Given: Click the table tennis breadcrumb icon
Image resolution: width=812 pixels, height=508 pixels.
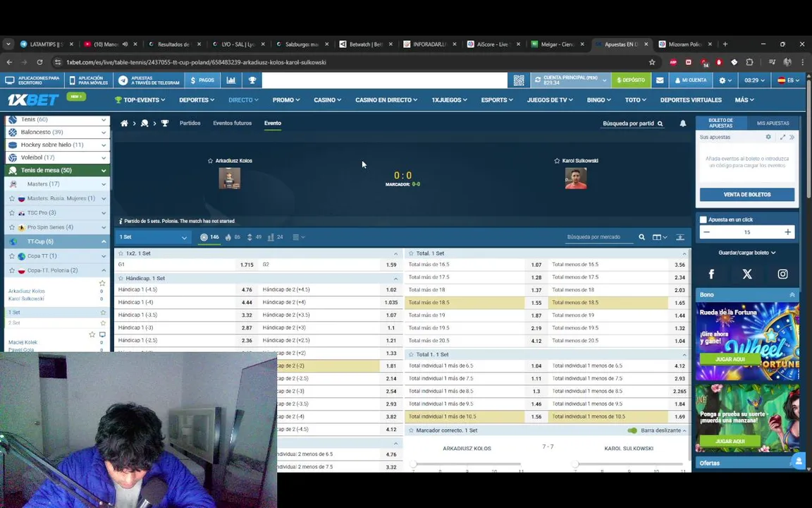Looking at the screenshot, I should (144, 123).
